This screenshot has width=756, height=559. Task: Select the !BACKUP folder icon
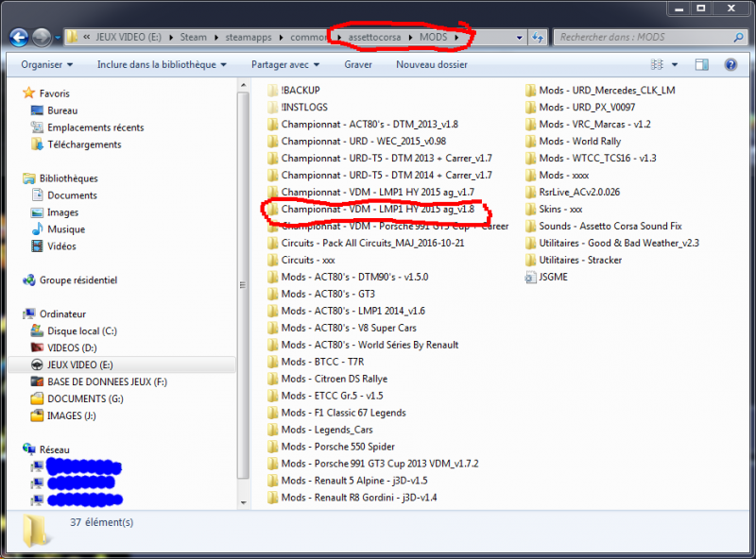pos(273,90)
